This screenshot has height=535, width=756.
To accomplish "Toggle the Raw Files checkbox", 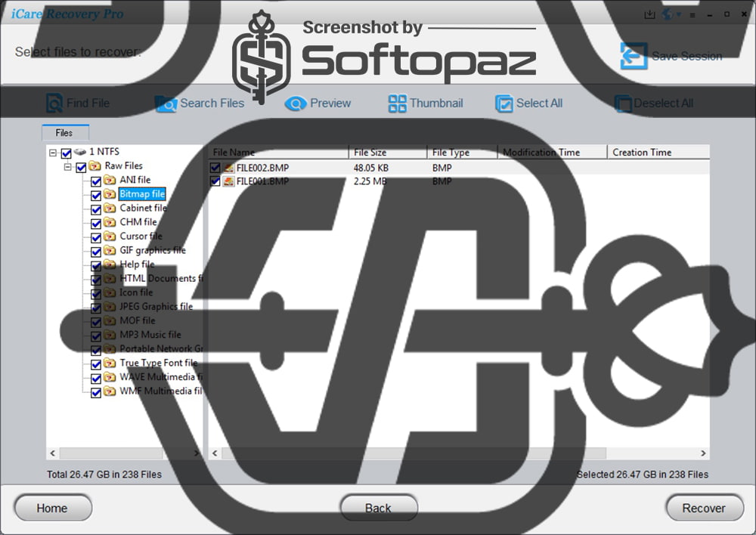I will [x=81, y=167].
